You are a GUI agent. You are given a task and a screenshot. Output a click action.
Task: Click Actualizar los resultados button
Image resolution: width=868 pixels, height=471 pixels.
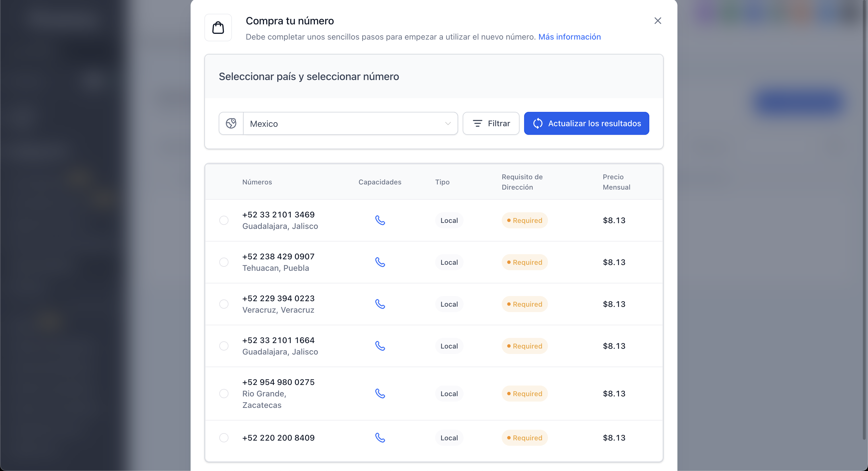pyautogui.click(x=586, y=124)
